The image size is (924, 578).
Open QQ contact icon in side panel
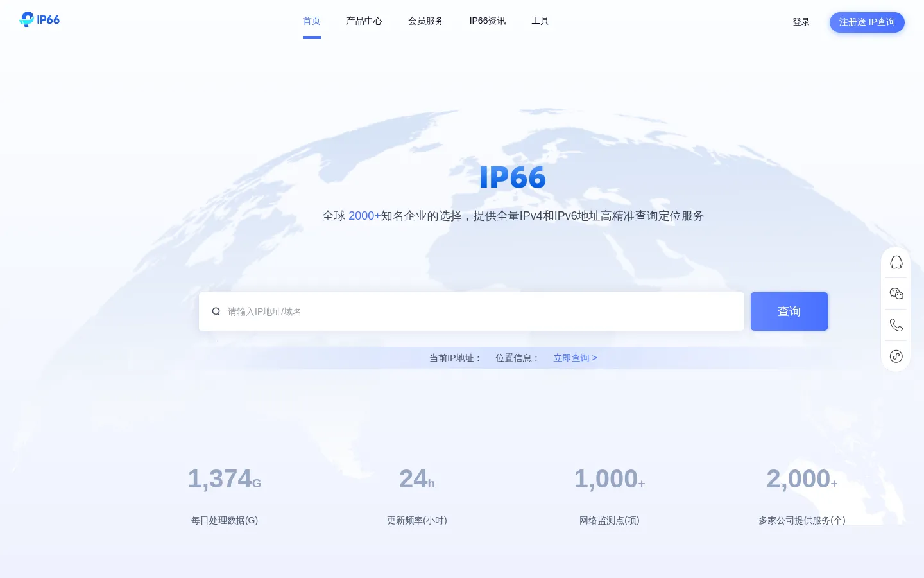pyautogui.click(x=896, y=262)
